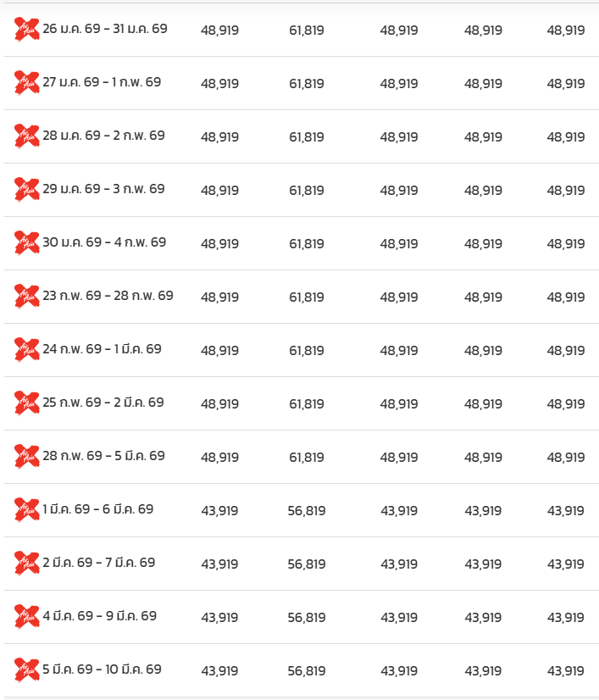Click 61,819 price in 25 ก.พ. 69 row
Viewport: 599px width, 700px height.
tap(307, 404)
